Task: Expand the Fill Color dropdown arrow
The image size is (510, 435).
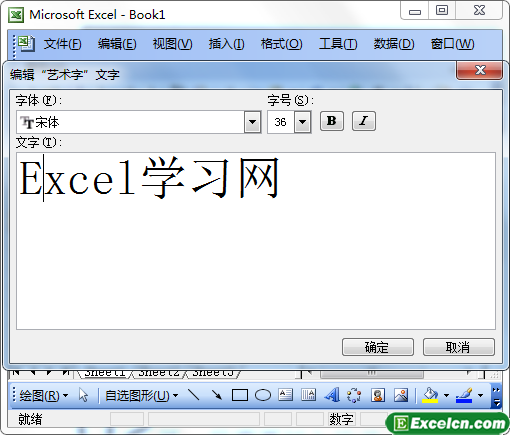Action: click(446, 396)
